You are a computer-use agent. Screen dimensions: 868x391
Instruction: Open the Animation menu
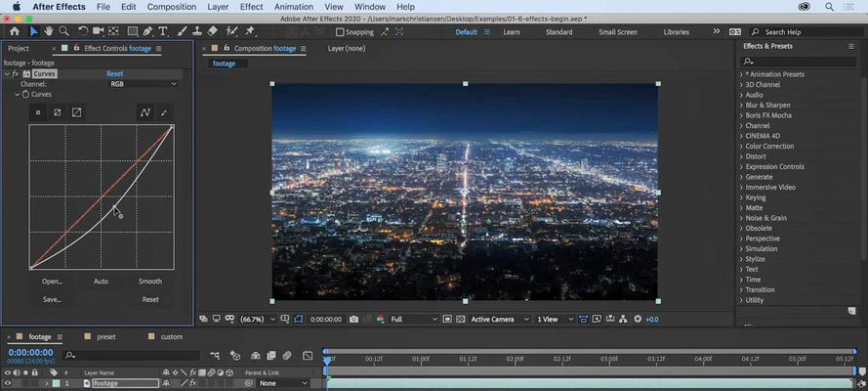(x=293, y=7)
